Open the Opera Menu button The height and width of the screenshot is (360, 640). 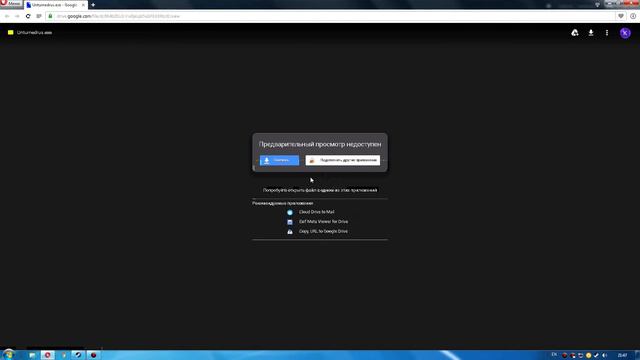(11, 4)
